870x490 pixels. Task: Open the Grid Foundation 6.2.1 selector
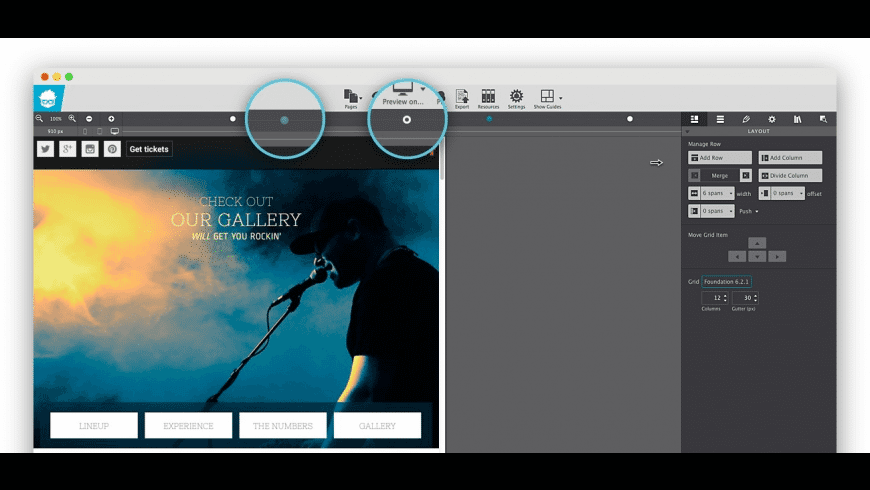tap(726, 281)
